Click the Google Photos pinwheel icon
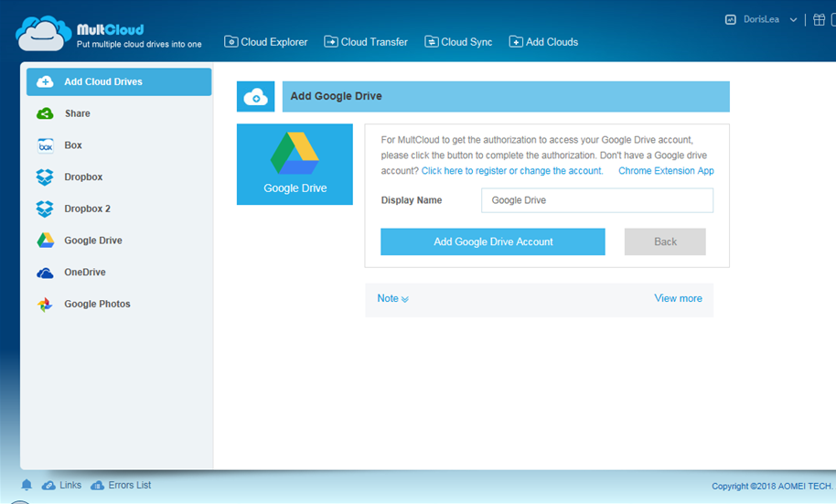The height and width of the screenshot is (504, 836). [x=45, y=304]
